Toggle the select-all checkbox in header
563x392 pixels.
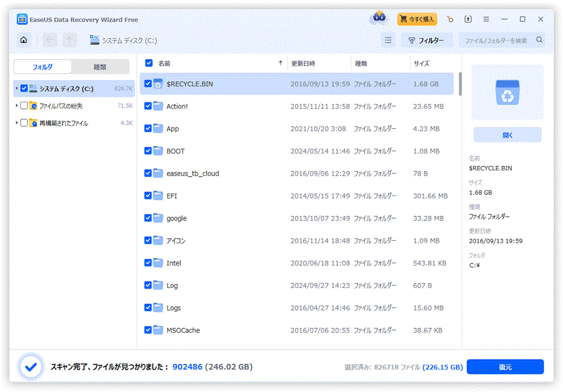point(148,63)
